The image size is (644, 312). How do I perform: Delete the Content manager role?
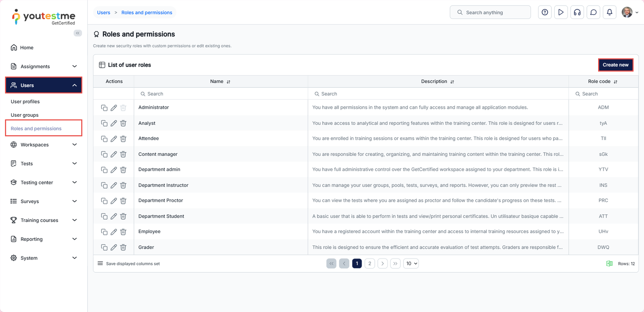point(123,154)
